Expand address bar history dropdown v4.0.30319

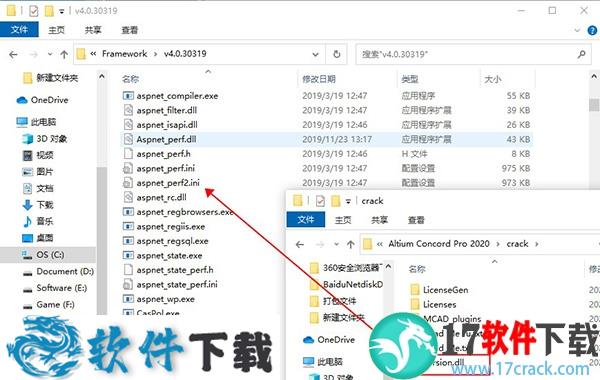pyautogui.click(x=315, y=54)
